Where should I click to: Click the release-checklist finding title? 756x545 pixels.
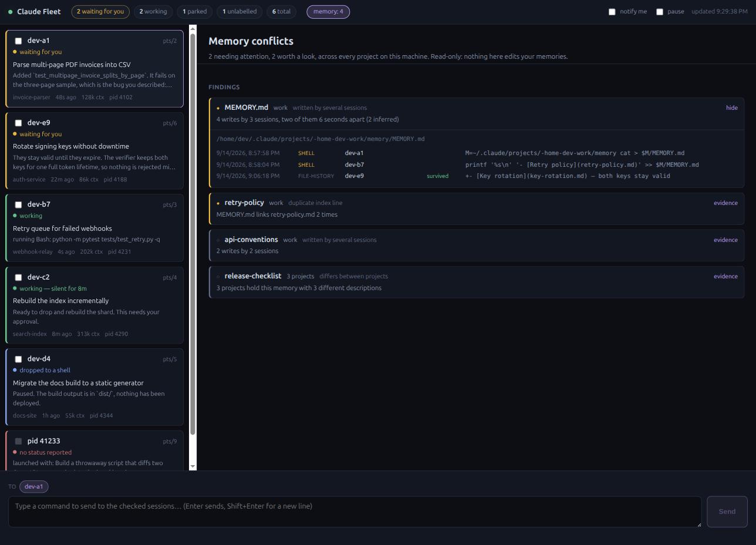[253, 276]
